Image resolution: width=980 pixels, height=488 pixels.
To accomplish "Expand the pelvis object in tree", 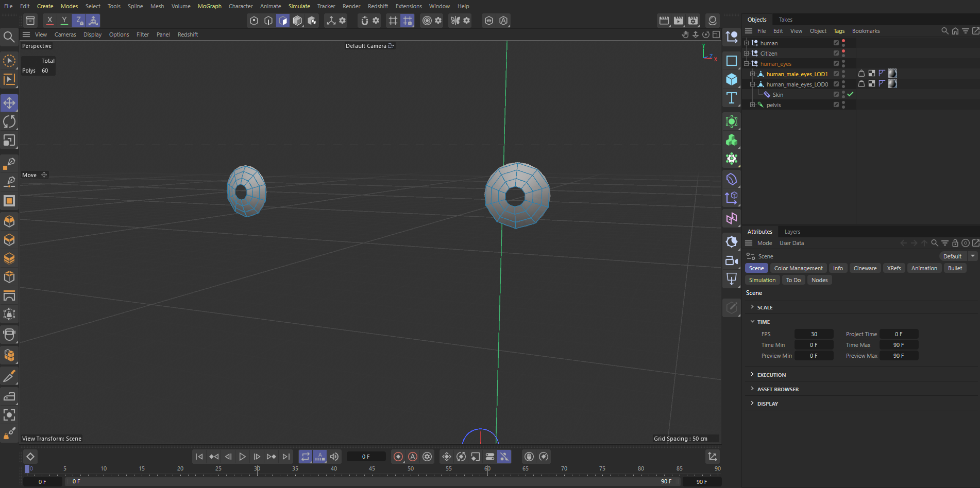I will coord(752,105).
